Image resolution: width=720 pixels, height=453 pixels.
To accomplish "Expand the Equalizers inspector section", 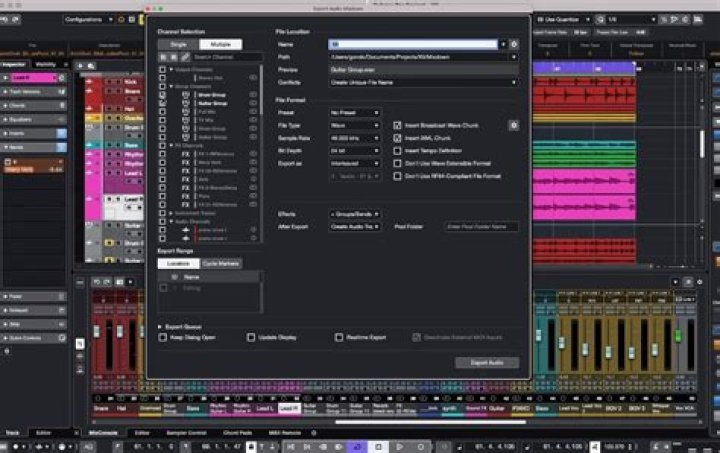I will click(34, 119).
